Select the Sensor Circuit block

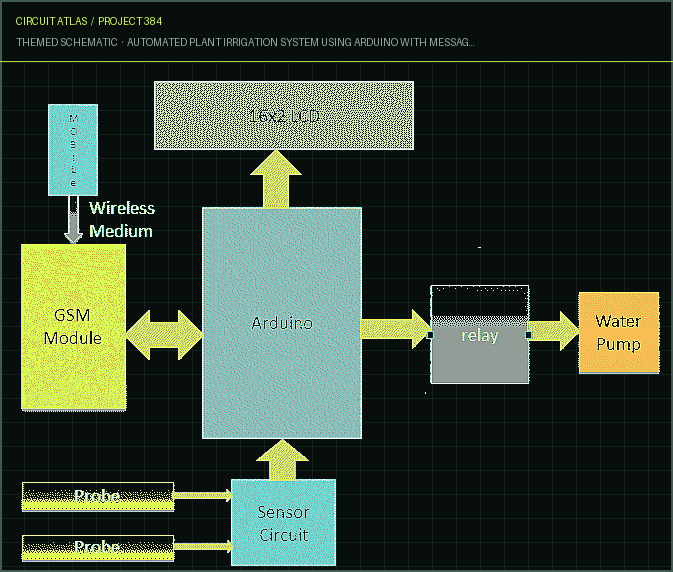(283, 522)
